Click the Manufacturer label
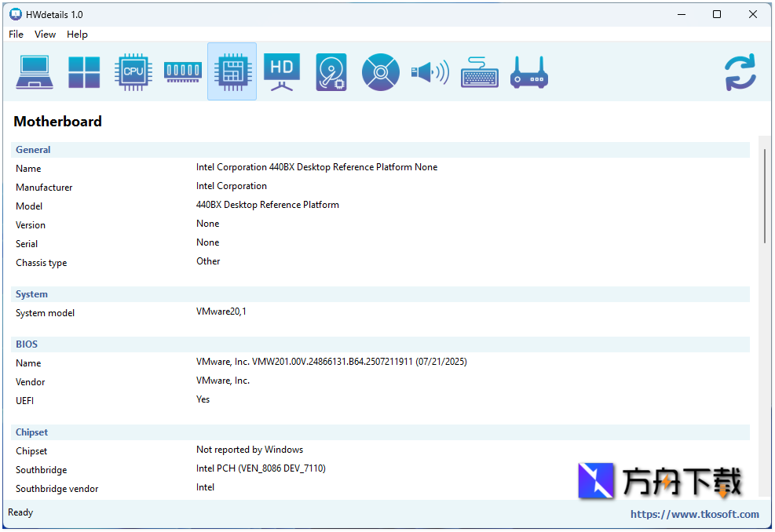The image size is (775, 532). click(x=44, y=188)
